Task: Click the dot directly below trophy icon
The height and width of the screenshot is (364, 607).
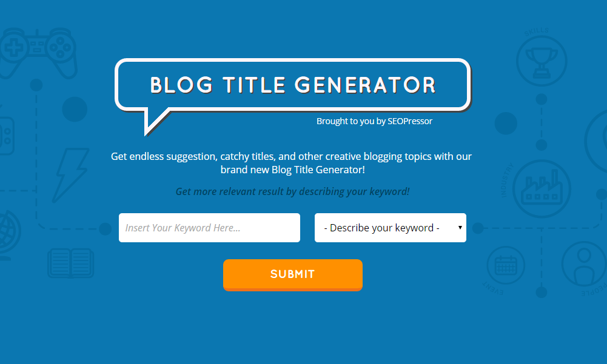Action: 541,99
